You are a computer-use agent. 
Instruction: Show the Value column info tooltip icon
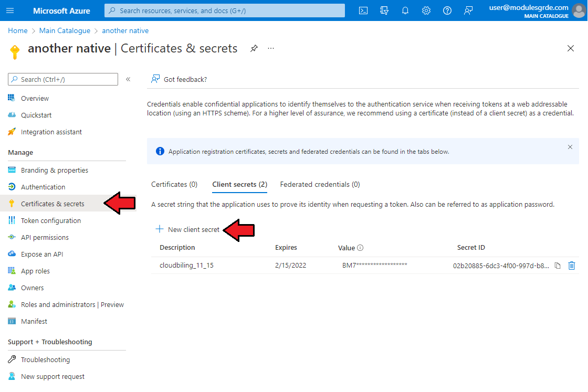360,248
